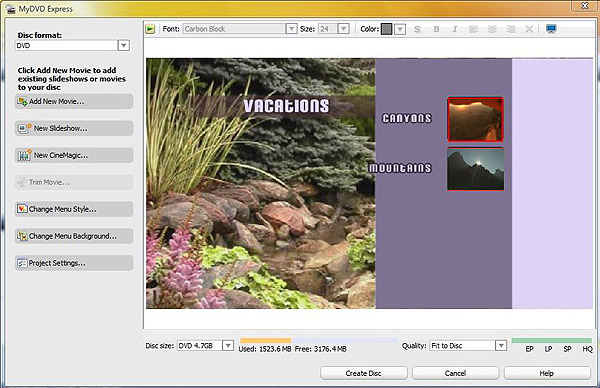Open Project Settings

pos(74,263)
